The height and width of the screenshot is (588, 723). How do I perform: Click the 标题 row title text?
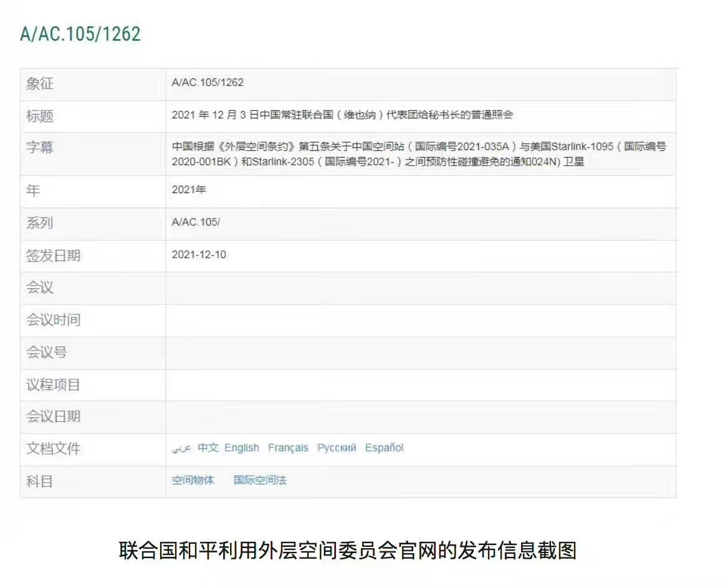[x=342, y=115]
